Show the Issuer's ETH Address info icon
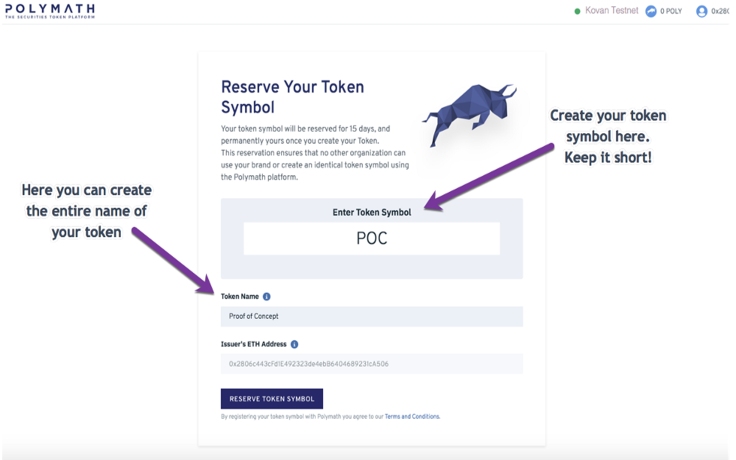 (x=294, y=345)
